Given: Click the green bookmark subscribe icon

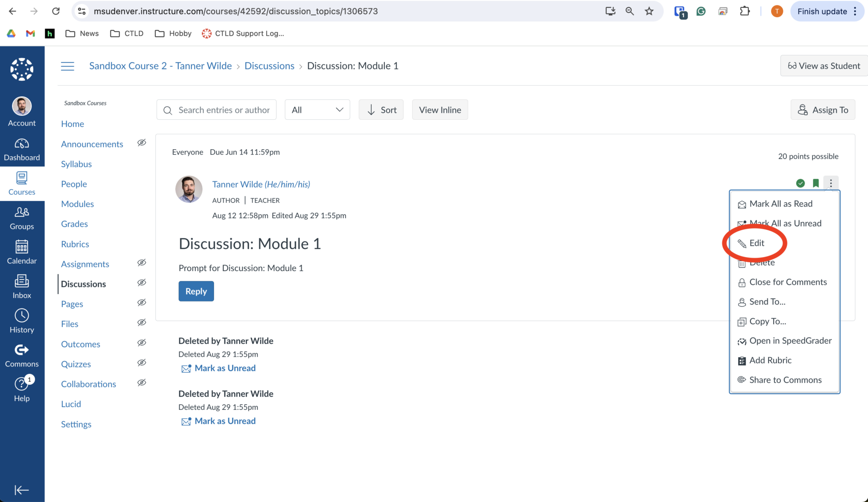Looking at the screenshot, I should 815,183.
